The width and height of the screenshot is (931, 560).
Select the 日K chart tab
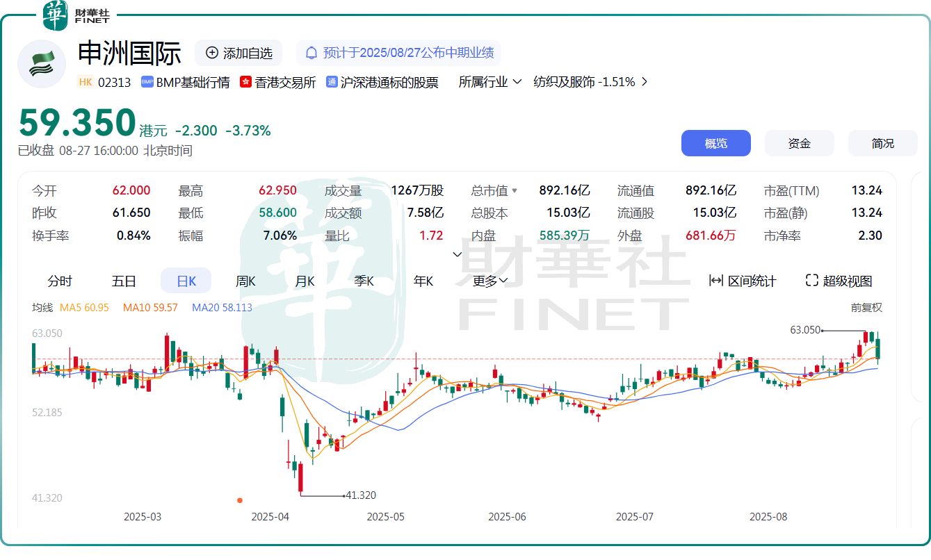[186, 281]
